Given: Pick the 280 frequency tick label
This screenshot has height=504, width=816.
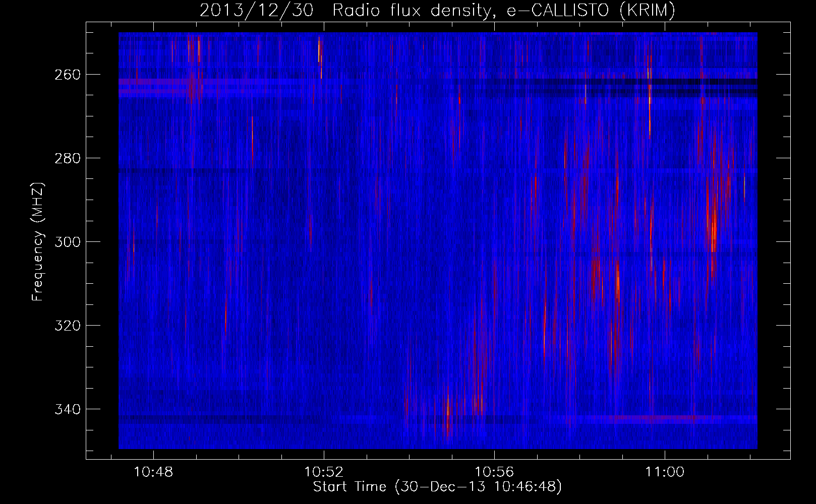Looking at the screenshot, I should 67,158.
